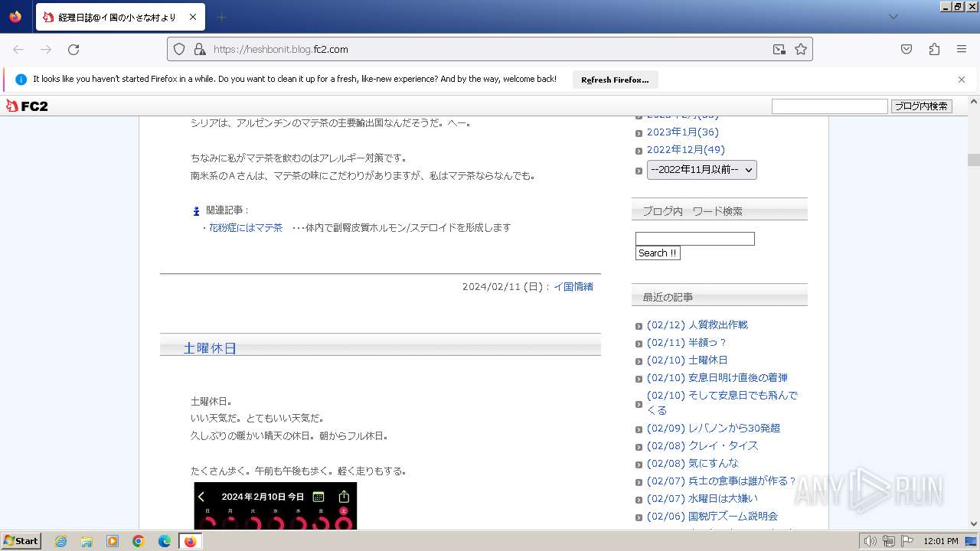Open the Windows Start menu
Screen dimensions: 980x551
tap(21, 541)
